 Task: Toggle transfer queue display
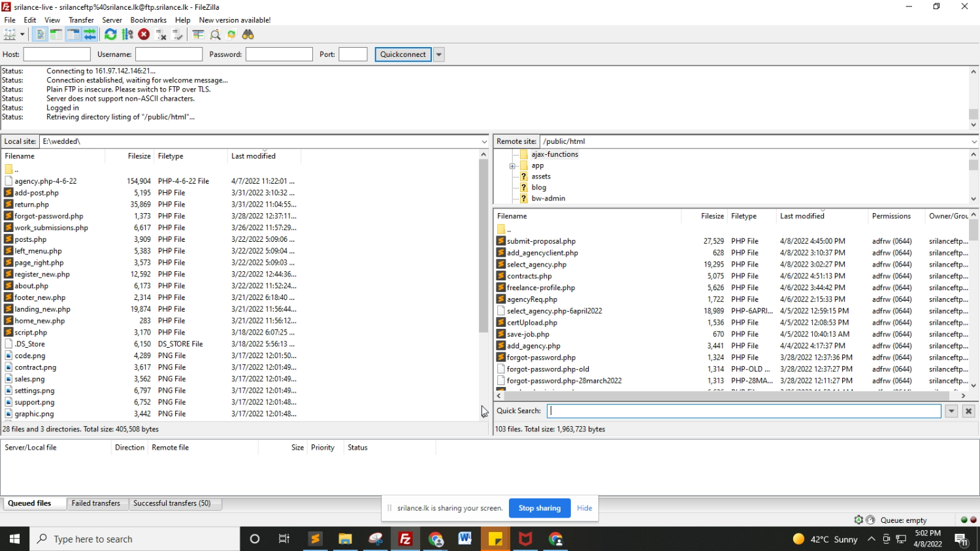90,35
